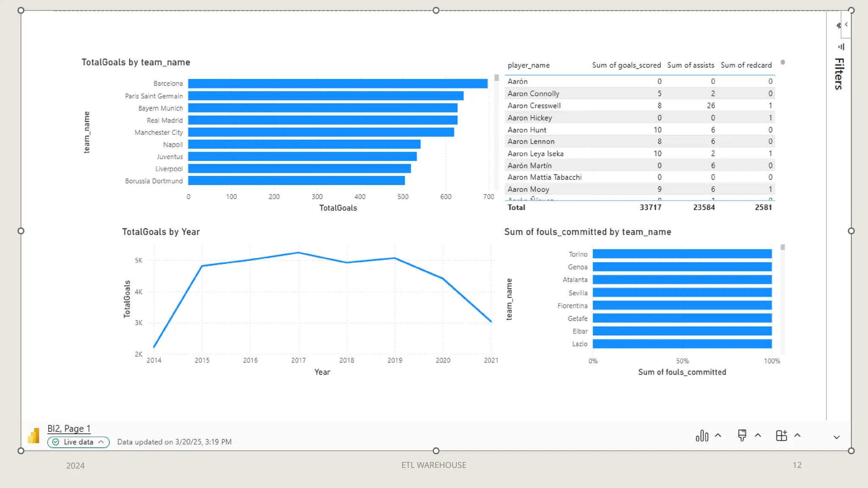Image resolution: width=868 pixels, height=488 pixels.
Task: Click green checkmark icon in Live data
Action: 56,442
